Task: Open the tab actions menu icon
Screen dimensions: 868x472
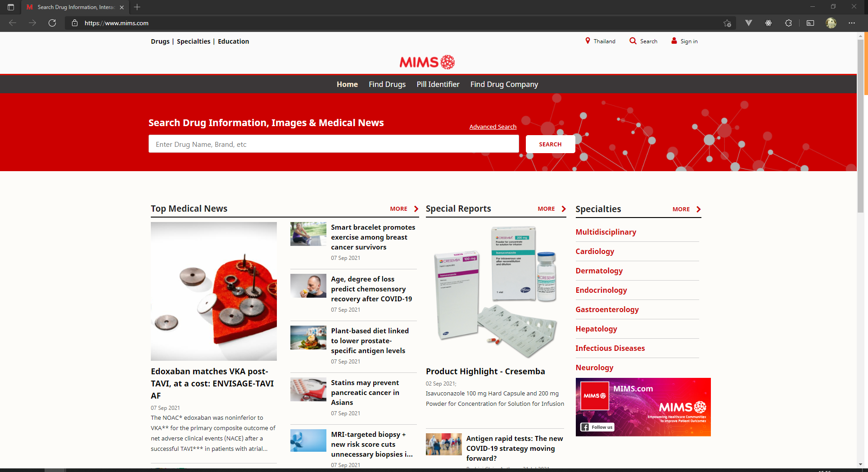Action: [11, 7]
